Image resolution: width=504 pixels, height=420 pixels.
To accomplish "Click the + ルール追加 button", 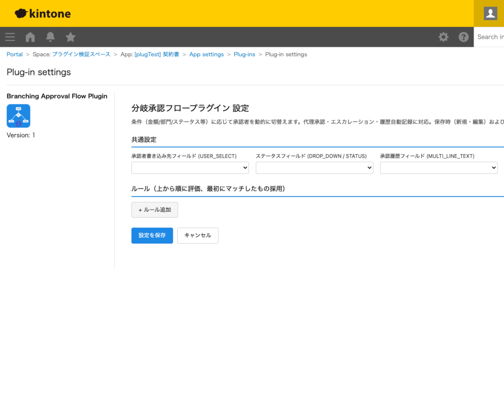I will coord(155,210).
